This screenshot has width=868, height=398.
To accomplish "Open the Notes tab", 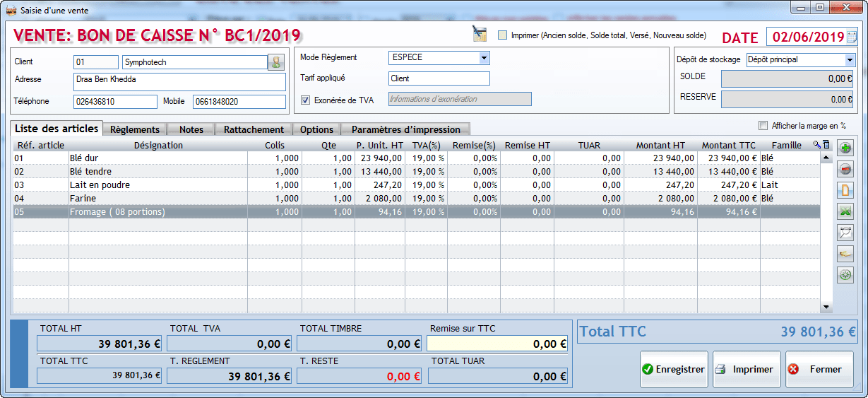I will pyautogui.click(x=191, y=129).
